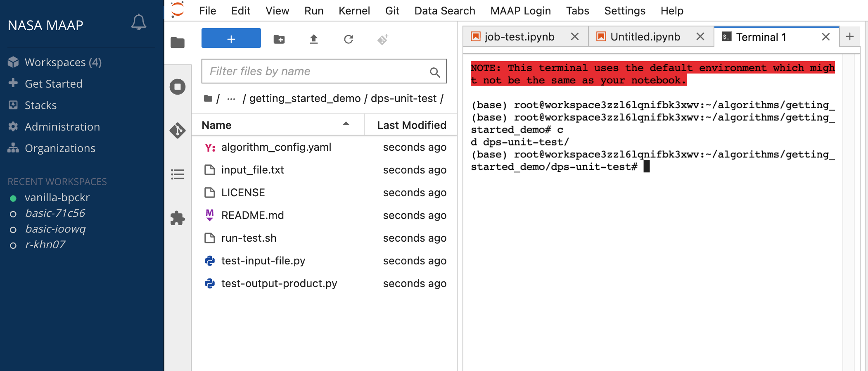Close the job-test.ipynb tab
The width and height of the screenshot is (868, 371).
coord(574,37)
